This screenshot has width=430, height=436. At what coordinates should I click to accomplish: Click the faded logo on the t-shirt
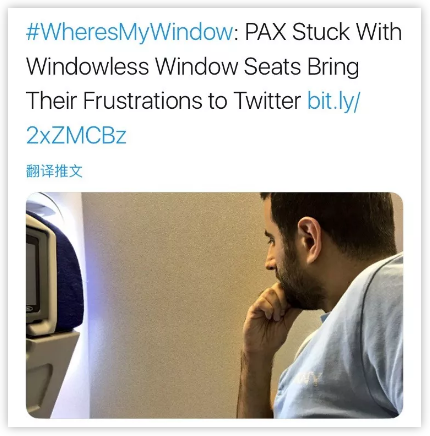[308, 379]
